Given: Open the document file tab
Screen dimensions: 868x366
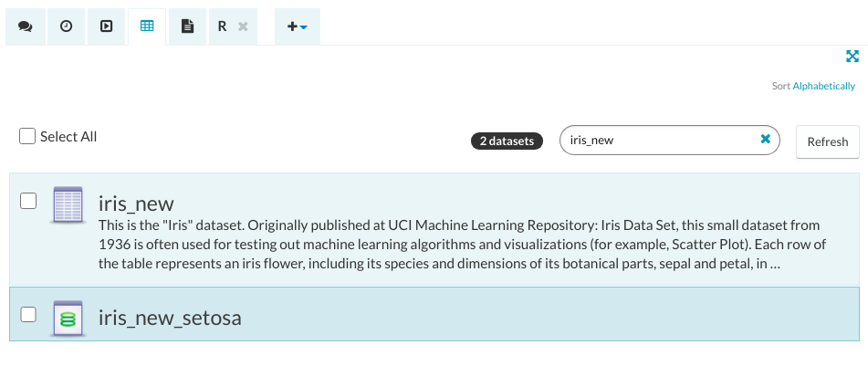Looking at the screenshot, I should pos(187,26).
